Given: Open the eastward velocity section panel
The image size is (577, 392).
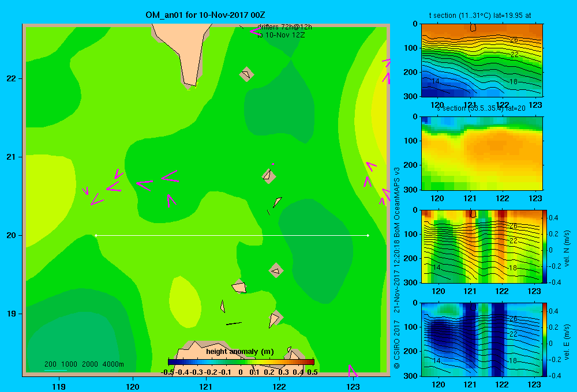Looking at the screenshot, I should 482,340.
